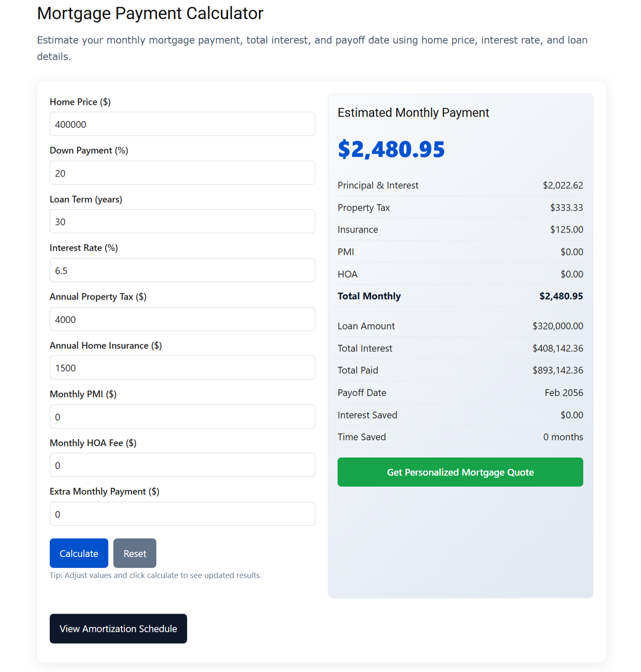This screenshot has width=641, height=672.
Task: Select the Annual Home Insurance input
Action: [x=182, y=367]
